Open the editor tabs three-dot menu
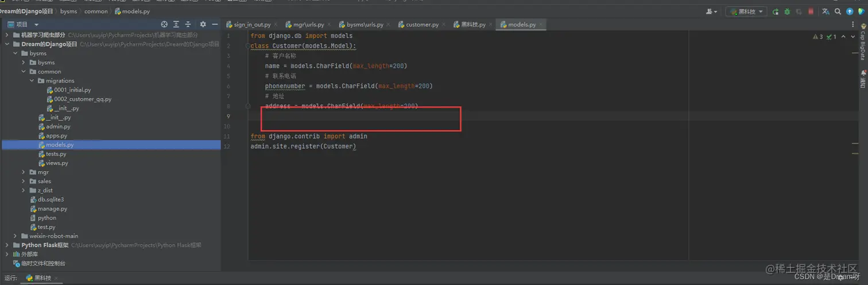The height and width of the screenshot is (285, 868). point(852,24)
